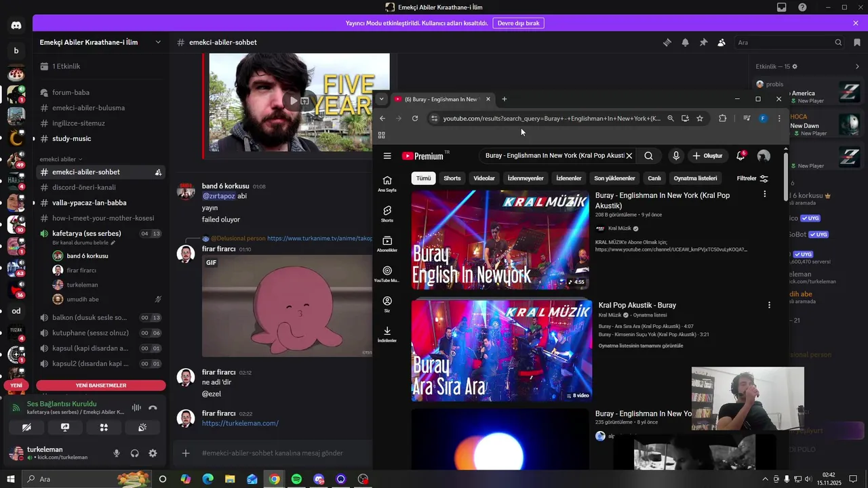
Task: Bookmark this page with the star icon
Action: [700, 119]
